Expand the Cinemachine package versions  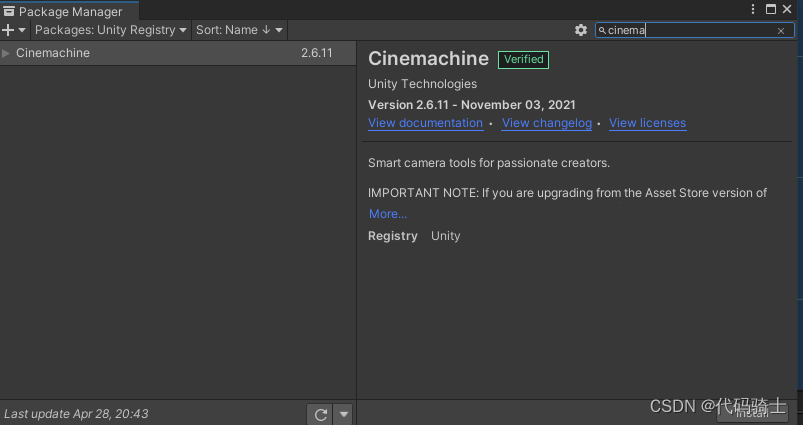7,53
